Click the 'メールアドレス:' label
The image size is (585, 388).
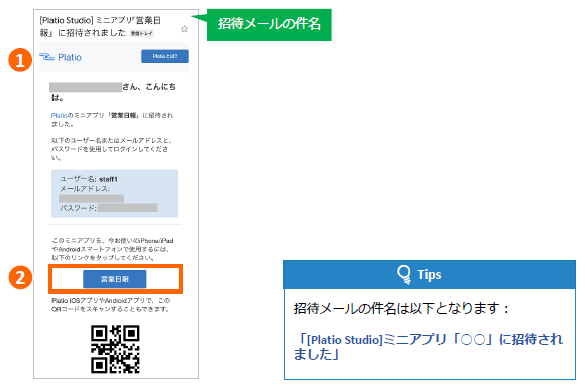pos(85,189)
